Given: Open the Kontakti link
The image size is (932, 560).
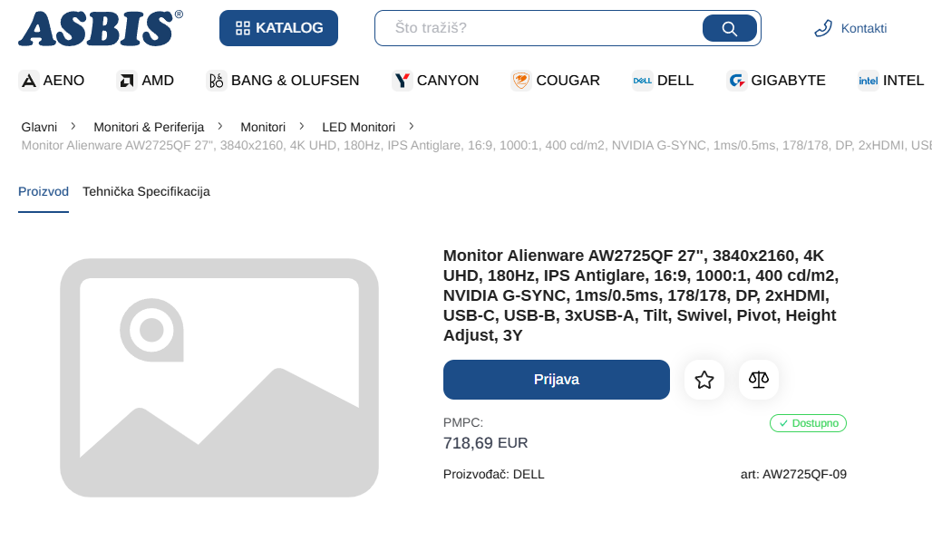Looking at the screenshot, I should (863, 28).
